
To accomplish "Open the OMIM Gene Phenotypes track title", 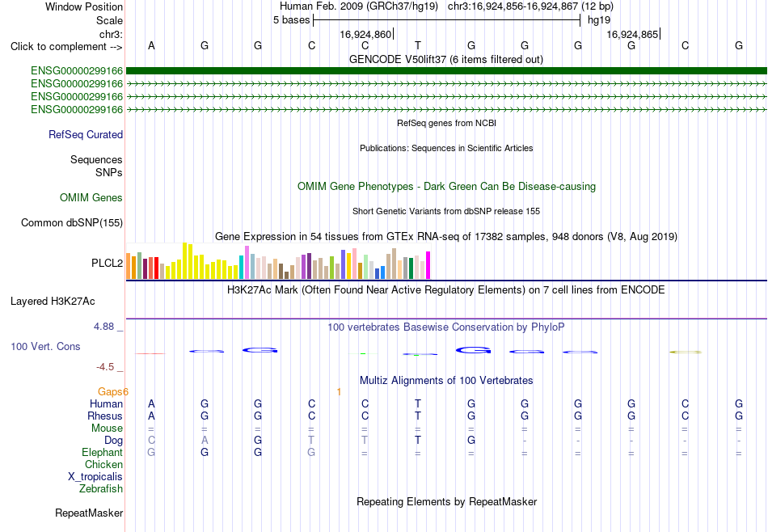I will pos(446,186).
